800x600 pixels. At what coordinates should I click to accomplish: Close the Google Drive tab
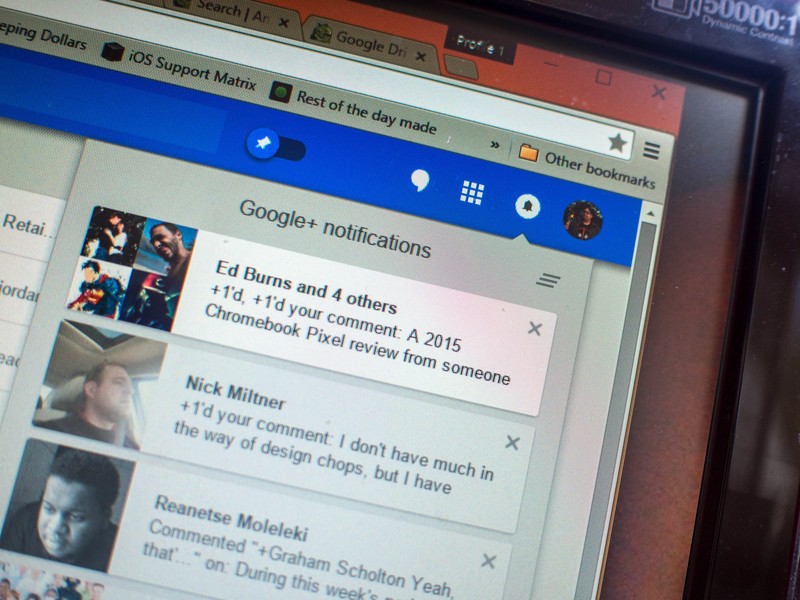pos(420,57)
